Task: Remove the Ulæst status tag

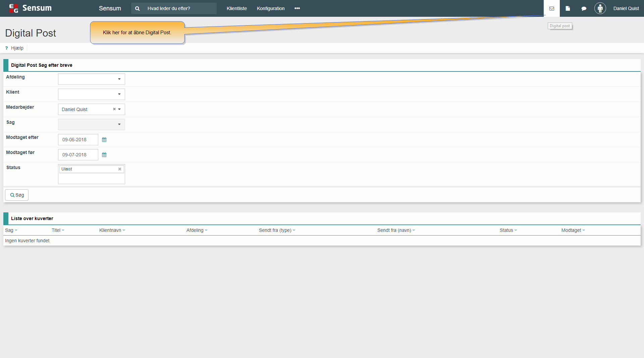Action: [x=120, y=169]
